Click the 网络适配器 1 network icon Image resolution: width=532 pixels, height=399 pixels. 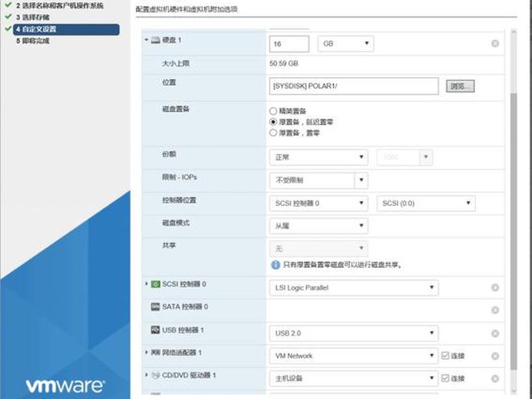pos(156,352)
